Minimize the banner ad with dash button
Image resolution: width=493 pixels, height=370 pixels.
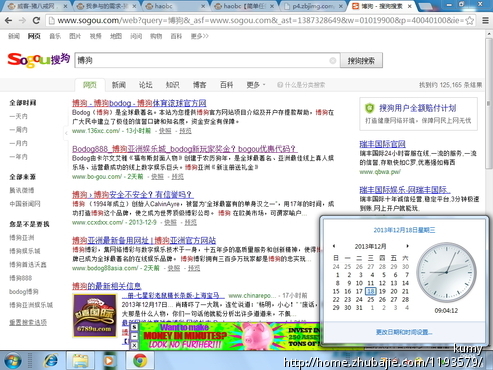134,336
